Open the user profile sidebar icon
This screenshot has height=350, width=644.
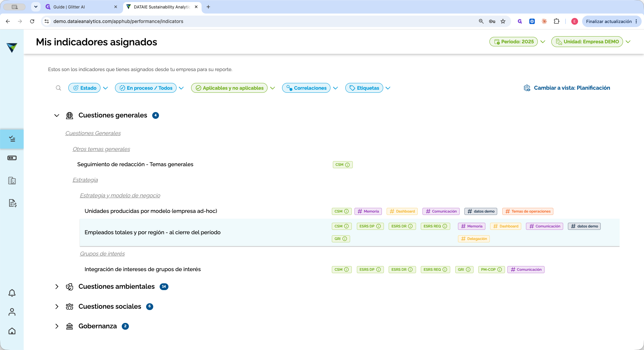click(12, 312)
